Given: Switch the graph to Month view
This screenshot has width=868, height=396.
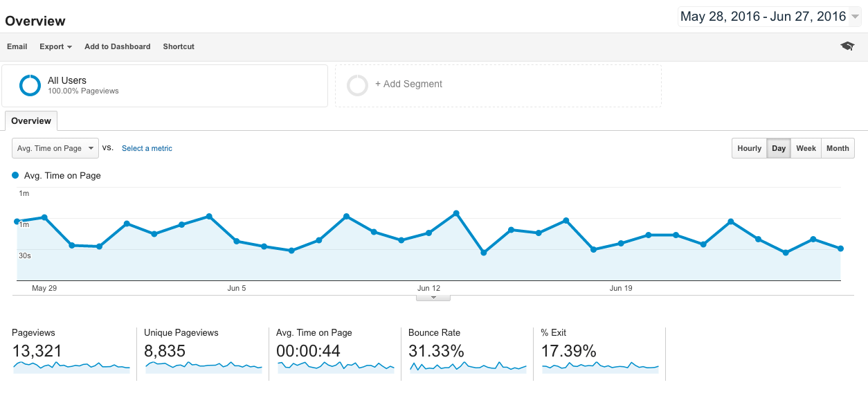Looking at the screenshot, I should [838, 148].
